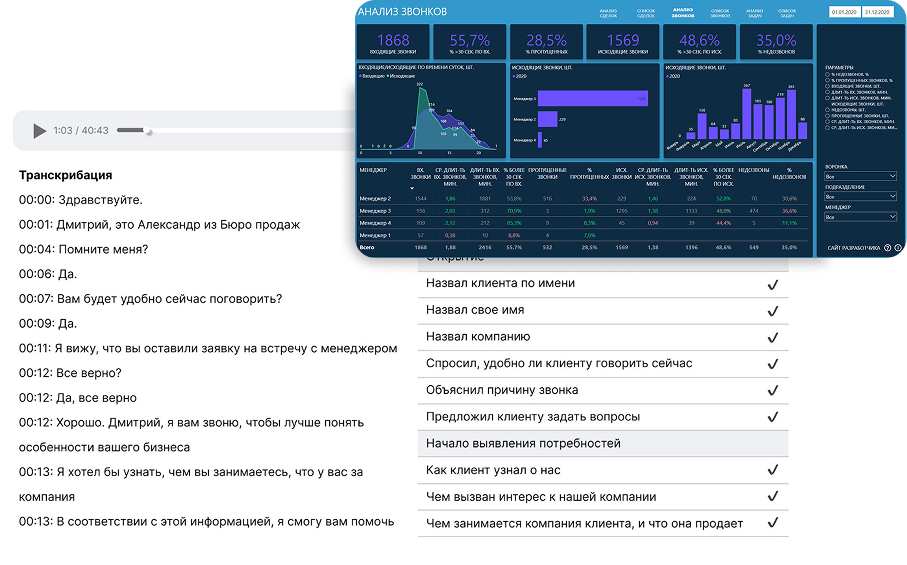Click checkmark for 'Предложил клиенту задать вопросы'
Viewport: 907px width, 565px height.
pos(772,418)
